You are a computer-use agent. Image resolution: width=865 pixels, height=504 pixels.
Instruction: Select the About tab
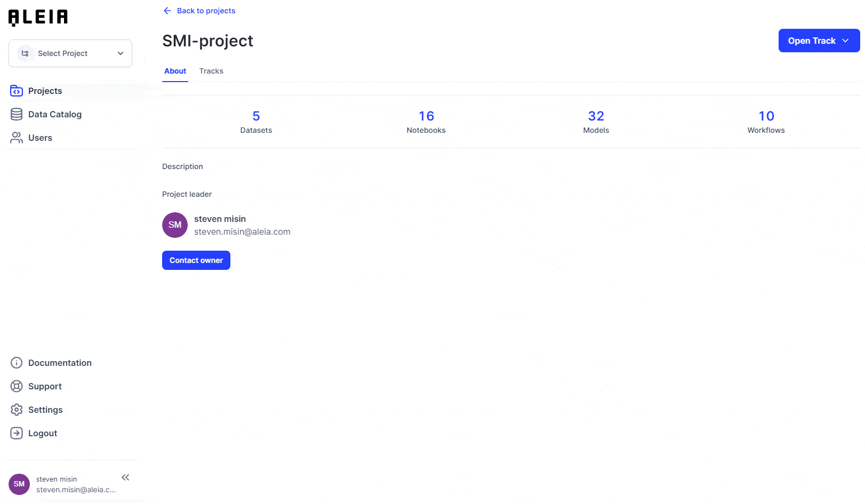click(x=175, y=70)
